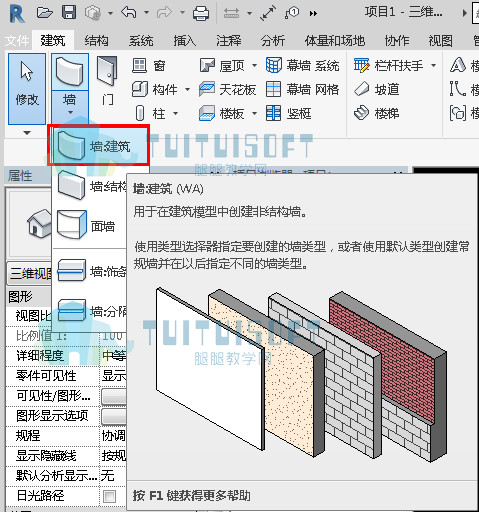
Task: Click the 详细程度 property row label
Action: click(40, 356)
